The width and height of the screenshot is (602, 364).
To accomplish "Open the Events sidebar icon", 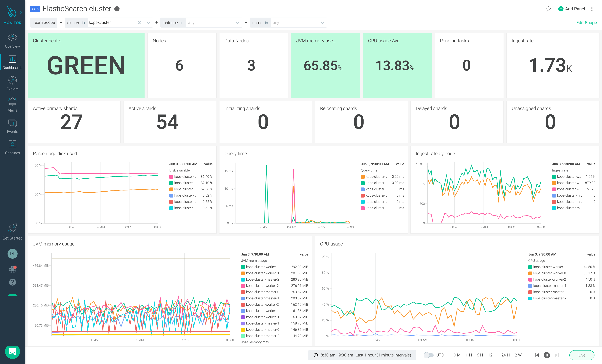I will [12, 123].
